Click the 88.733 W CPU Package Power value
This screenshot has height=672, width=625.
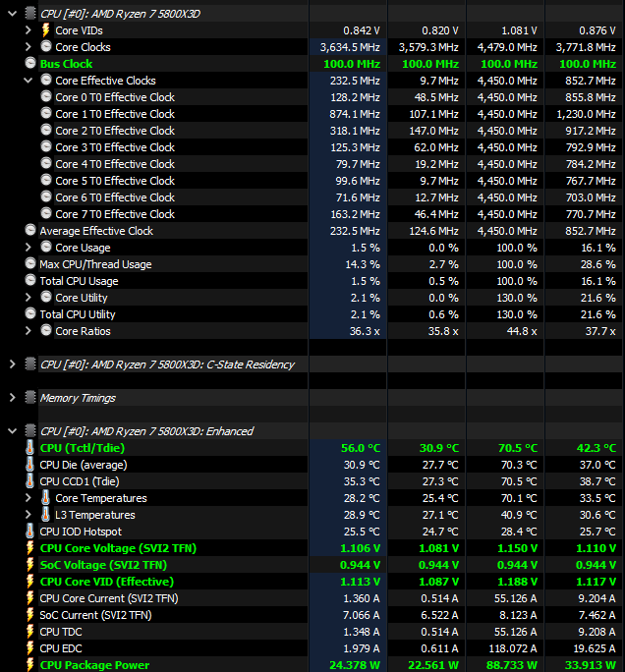pyautogui.click(x=511, y=665)
